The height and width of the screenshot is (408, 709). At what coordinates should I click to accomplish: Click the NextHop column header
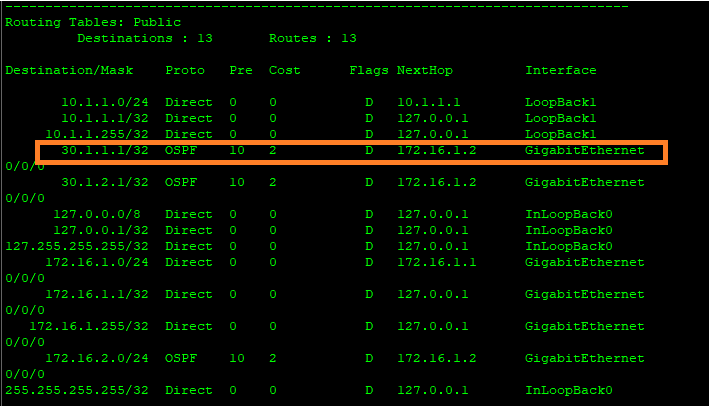click(425, 71)
